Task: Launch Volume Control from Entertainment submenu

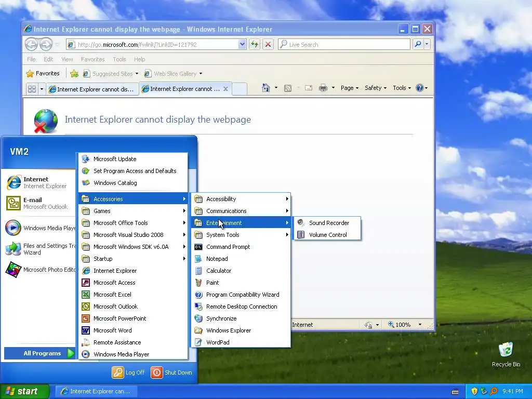Action: pyautogui.click(x=327, y=235)
